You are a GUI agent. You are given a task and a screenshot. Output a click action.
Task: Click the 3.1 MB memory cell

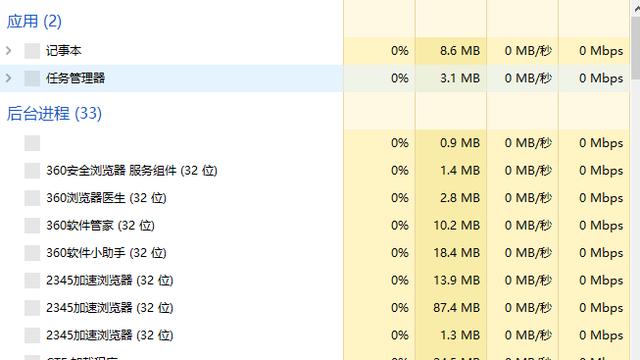(x=451, y=78)
